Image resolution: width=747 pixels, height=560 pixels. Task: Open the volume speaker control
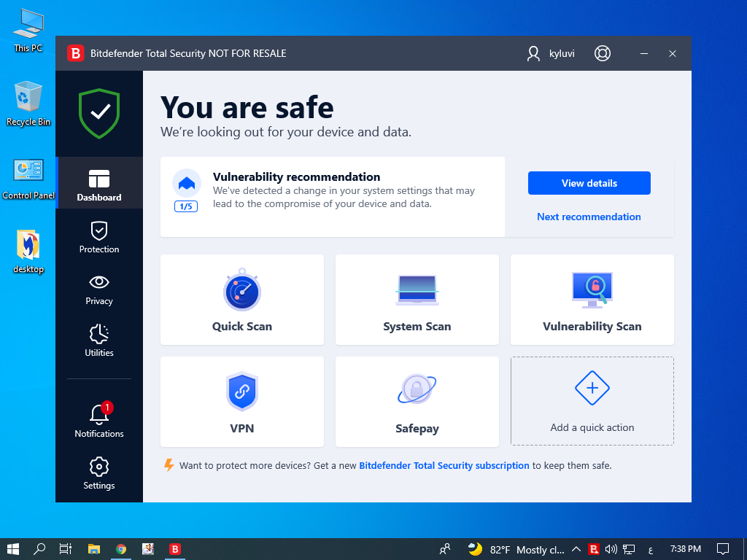(611, 549)
